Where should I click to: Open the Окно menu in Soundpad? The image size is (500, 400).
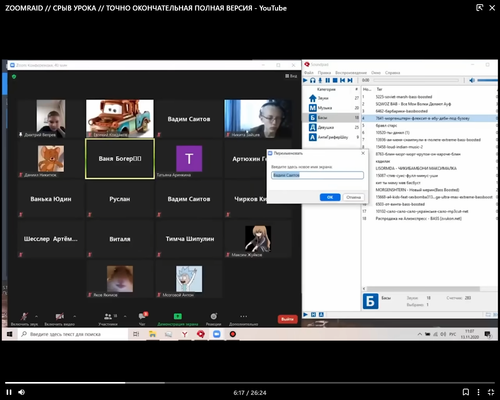(376, 72)
